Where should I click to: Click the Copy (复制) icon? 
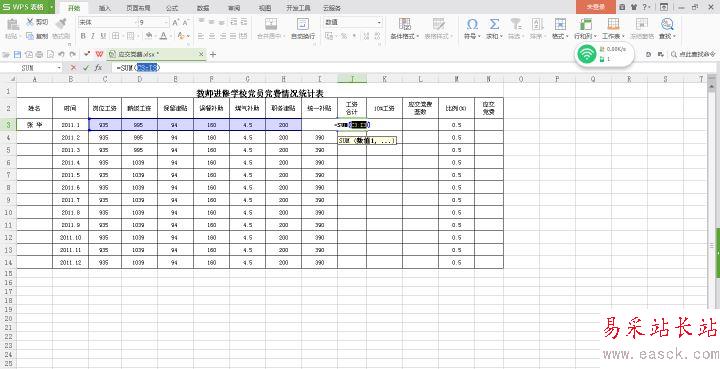[30, 36]
